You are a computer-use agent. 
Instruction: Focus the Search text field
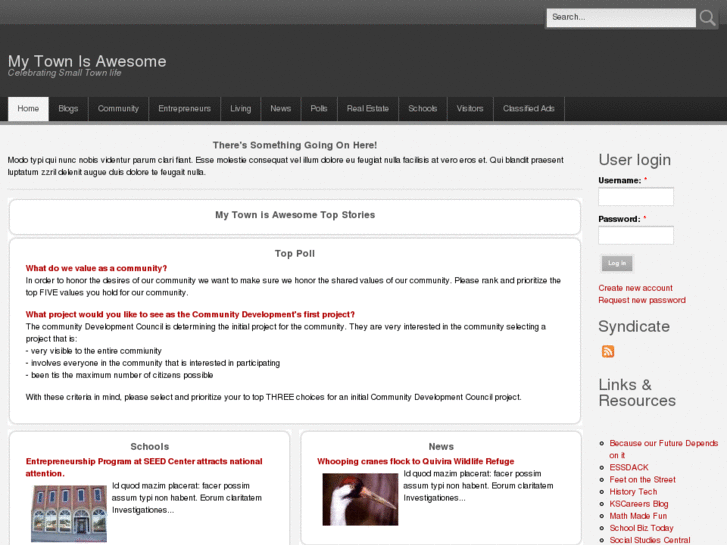click(621, 18)
